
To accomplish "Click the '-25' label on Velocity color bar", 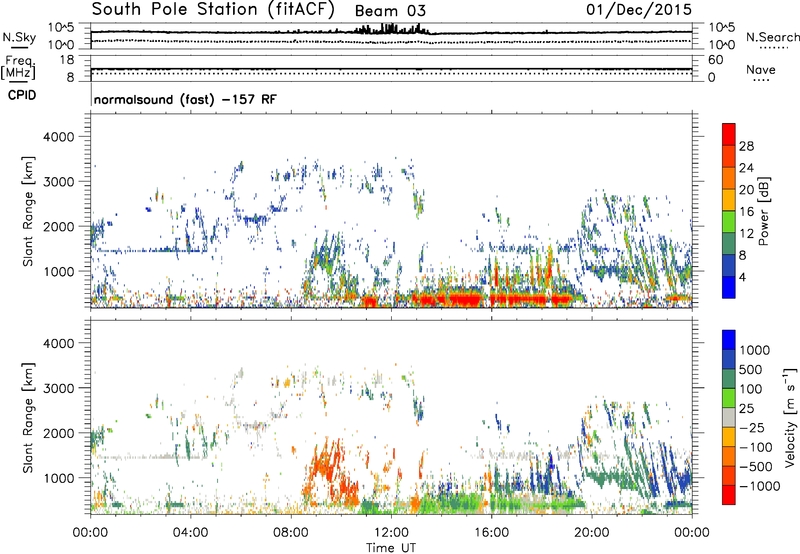I will tap(751, 428).
